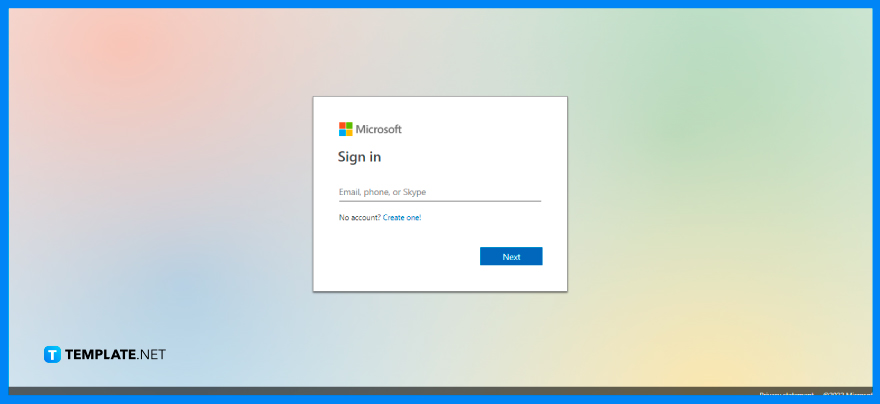This screenshot has width=880, height=404.
Task: Click the red square in Microsoft logo
Action: point(342,126)
